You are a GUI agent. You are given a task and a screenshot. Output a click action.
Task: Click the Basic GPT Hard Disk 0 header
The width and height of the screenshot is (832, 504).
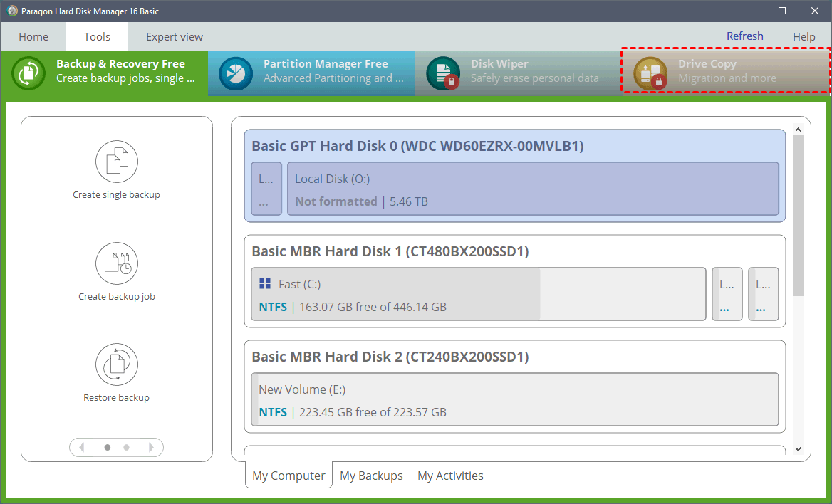417,146
